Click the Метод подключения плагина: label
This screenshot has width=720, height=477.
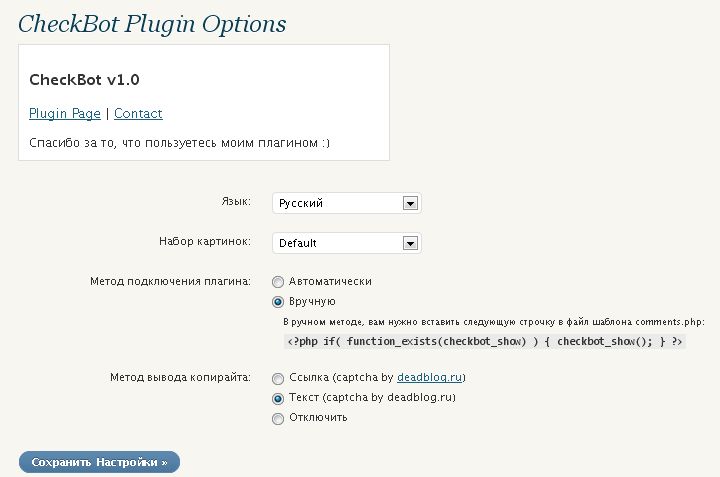point(170,281)
